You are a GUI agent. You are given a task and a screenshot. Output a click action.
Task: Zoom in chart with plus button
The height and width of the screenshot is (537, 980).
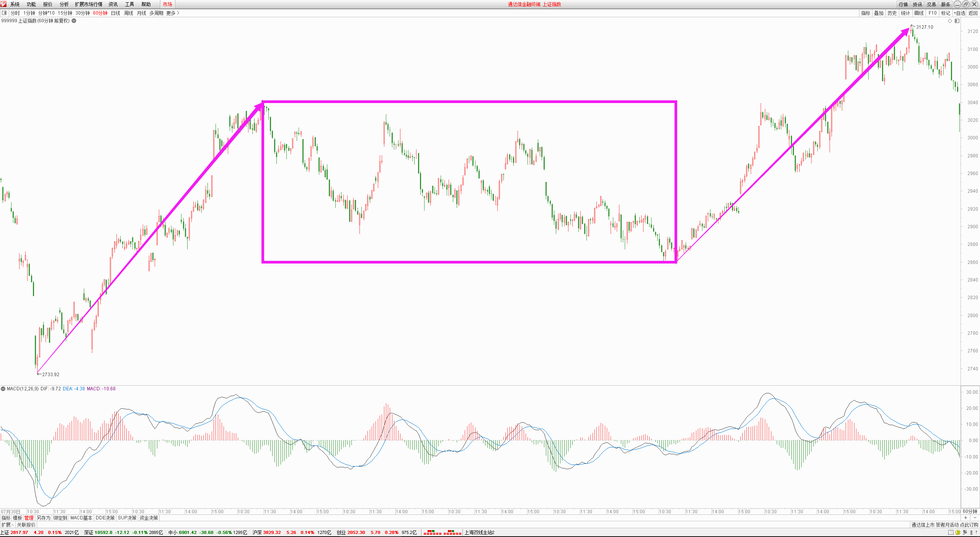(965, 518)
